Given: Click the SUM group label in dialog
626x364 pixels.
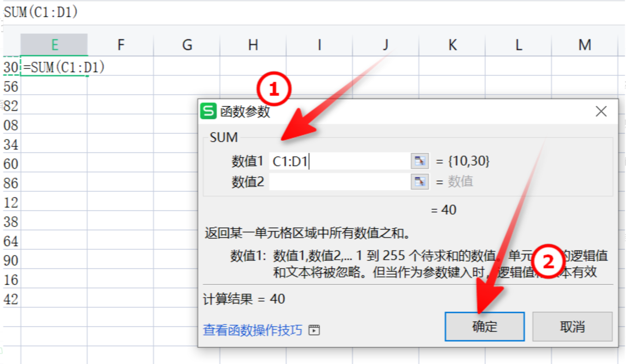Looking at the screenshot, I should pos(223,137).
